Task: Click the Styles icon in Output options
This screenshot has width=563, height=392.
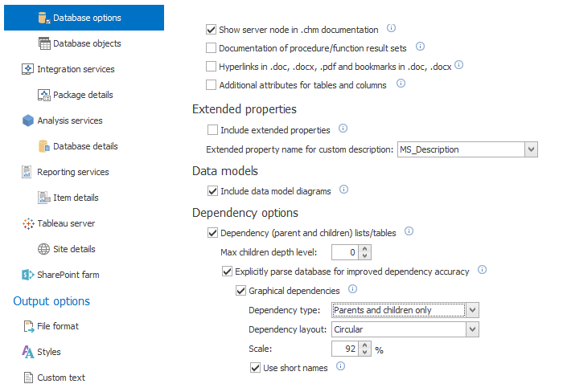Action: [x=27, y=352]
